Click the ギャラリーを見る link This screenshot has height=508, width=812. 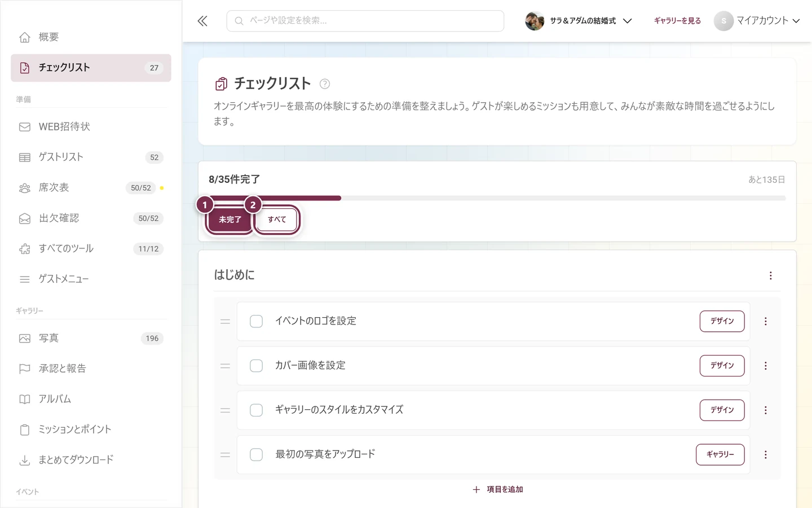pyautogui.click(x=677, y=21)
